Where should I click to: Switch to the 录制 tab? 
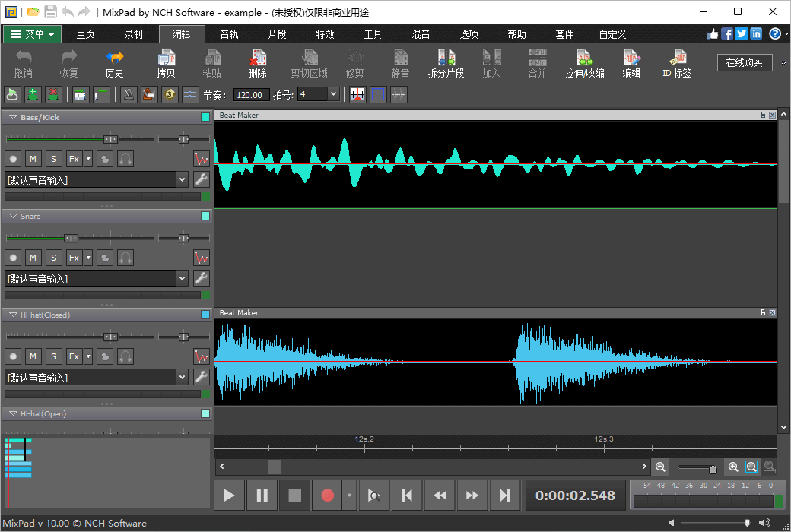134,34
